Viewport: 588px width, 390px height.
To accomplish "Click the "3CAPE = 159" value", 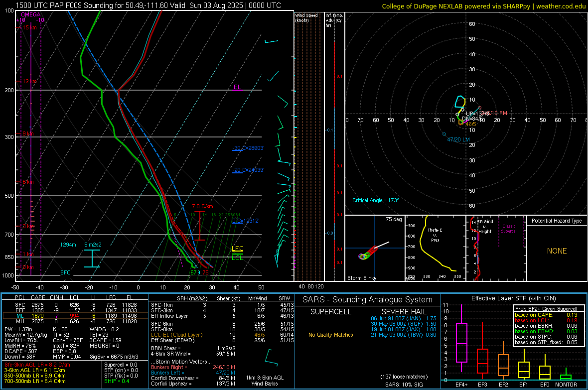I will (x=105, y=341).
